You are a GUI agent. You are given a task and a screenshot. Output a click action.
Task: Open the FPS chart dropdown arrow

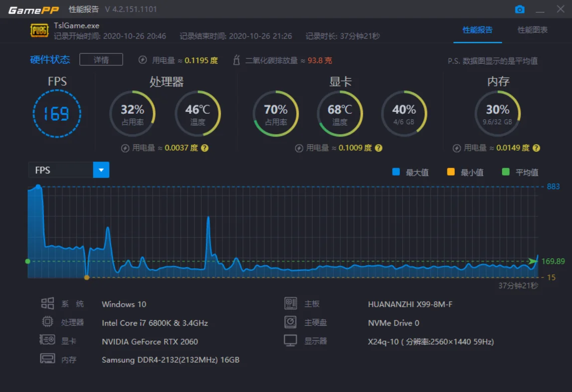[x=101, y=170]
